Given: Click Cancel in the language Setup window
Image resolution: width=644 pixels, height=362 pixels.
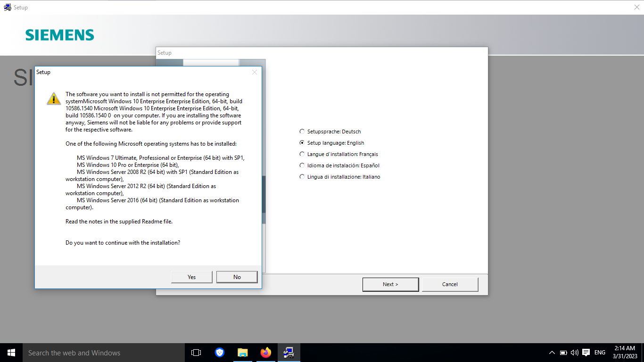Looking at the screenshot, I should [450, 284].
